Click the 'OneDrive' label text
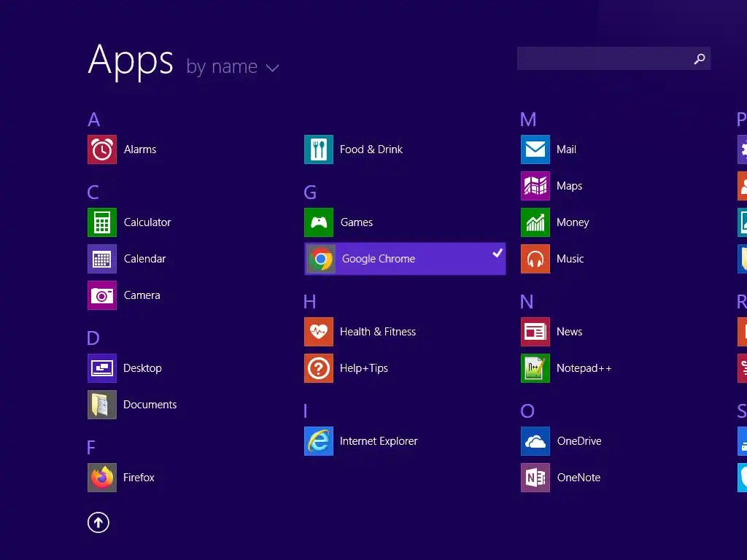Viewport: 747px width, 560px height. [x=579, y=441]
